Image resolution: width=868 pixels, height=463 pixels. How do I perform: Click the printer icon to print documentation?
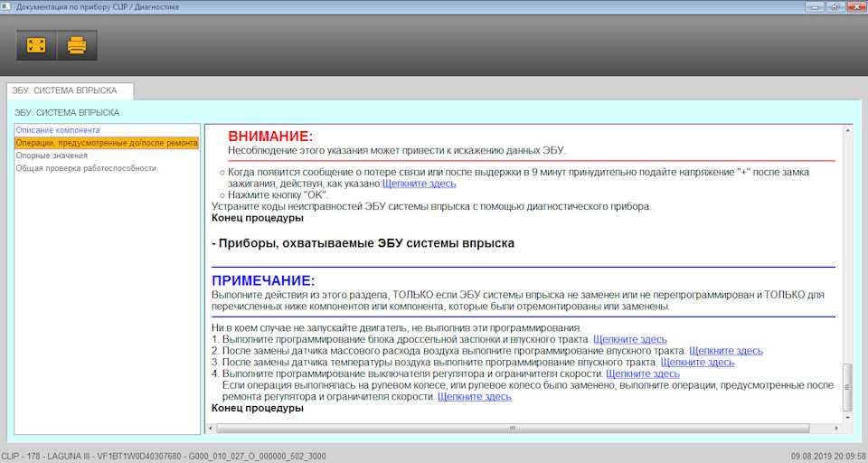[x=77, y=44]
